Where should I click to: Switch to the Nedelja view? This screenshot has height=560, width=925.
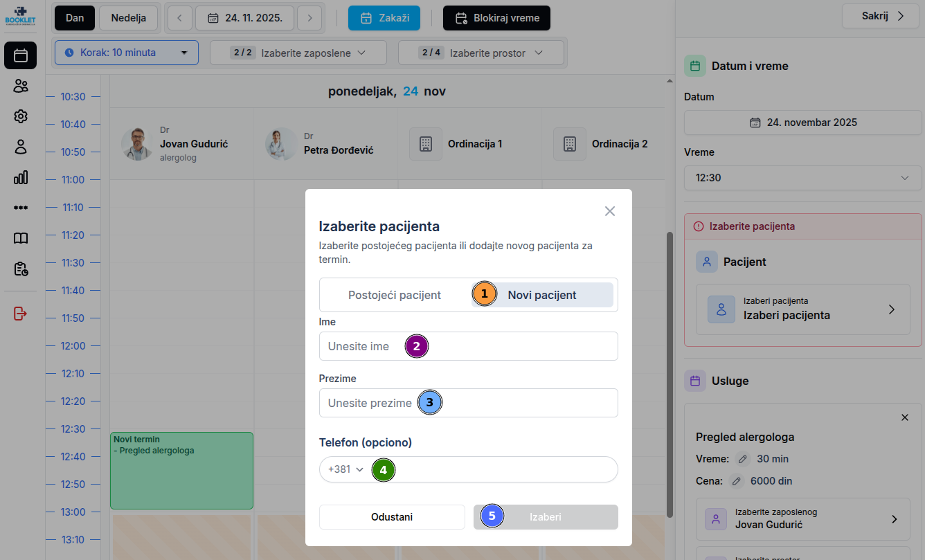tap(129, 18)
